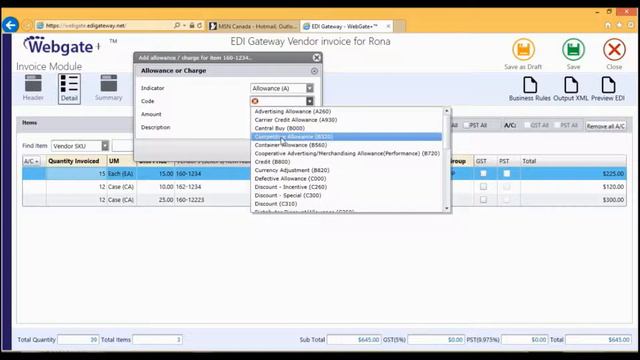Click the Preview EDI document icon
Screen dimensions: 640x360
pyautogui.click(x=608, y=85)
